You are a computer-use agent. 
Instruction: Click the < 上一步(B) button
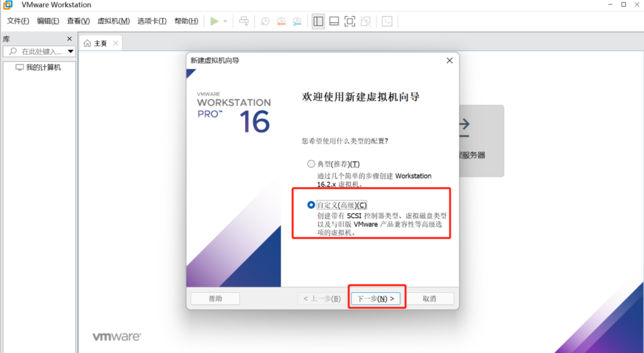pos(322,299)
